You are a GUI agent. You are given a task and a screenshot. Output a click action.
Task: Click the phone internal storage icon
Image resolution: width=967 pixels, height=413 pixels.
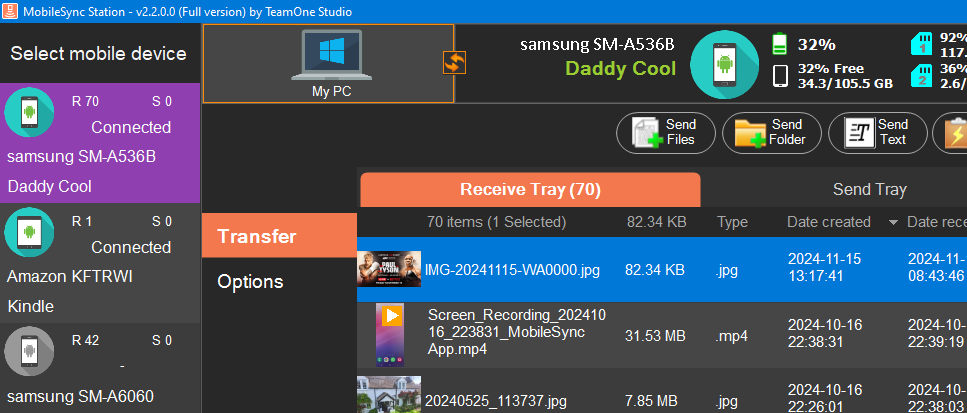pyautogui.click(x=780, y=76)
